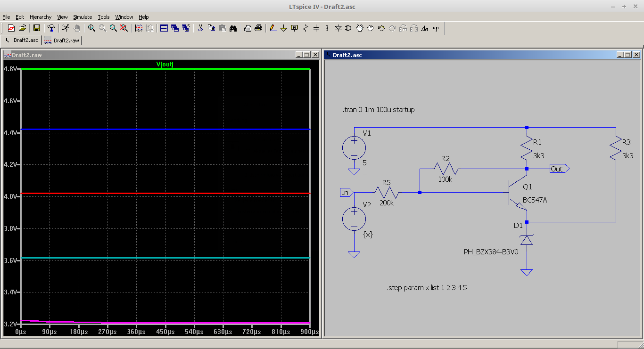The image size is (644, 349).
Task: Select the Diode component tool
Action: [x=338, y=28]
